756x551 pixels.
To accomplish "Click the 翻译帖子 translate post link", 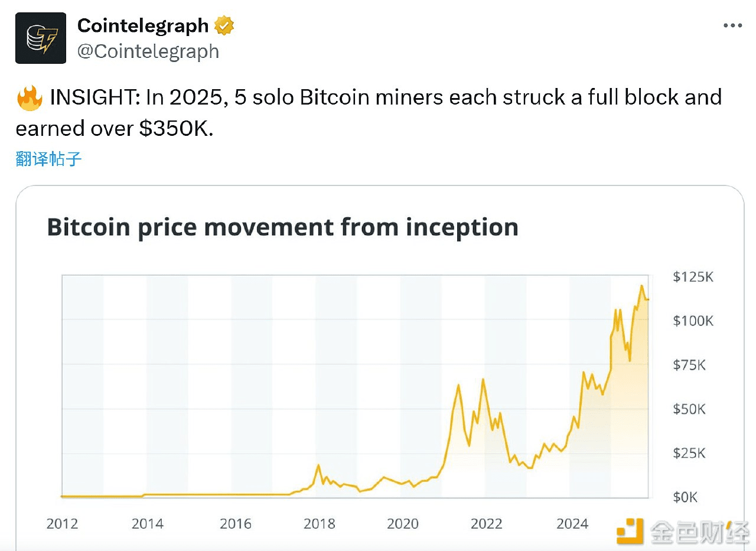I will tap(48, 158).
